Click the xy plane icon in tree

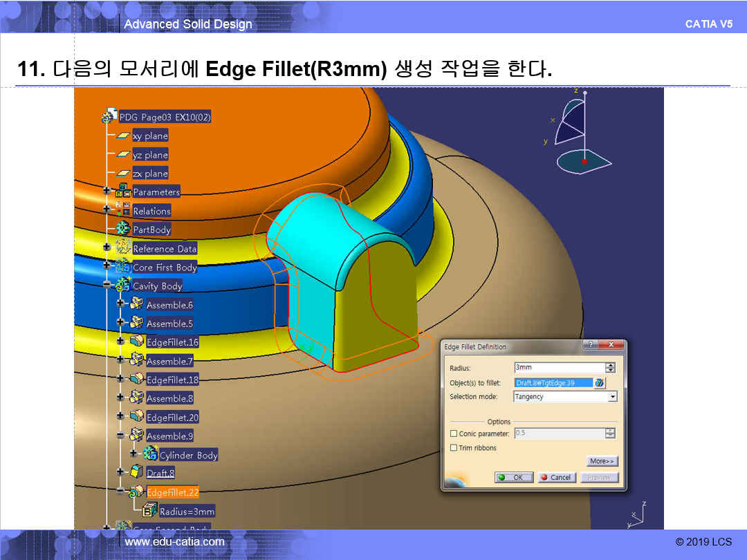pos(122,136)
